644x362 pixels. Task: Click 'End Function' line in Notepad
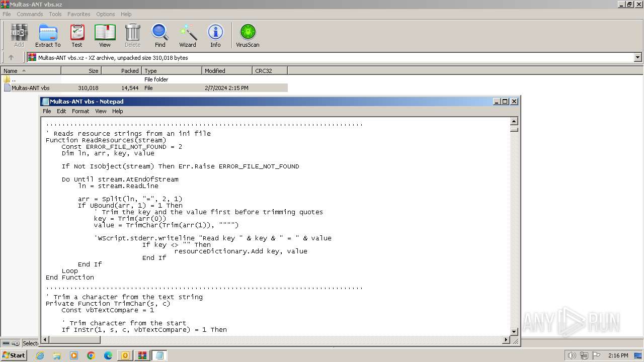pyautogui.click(x=69, y=278)
